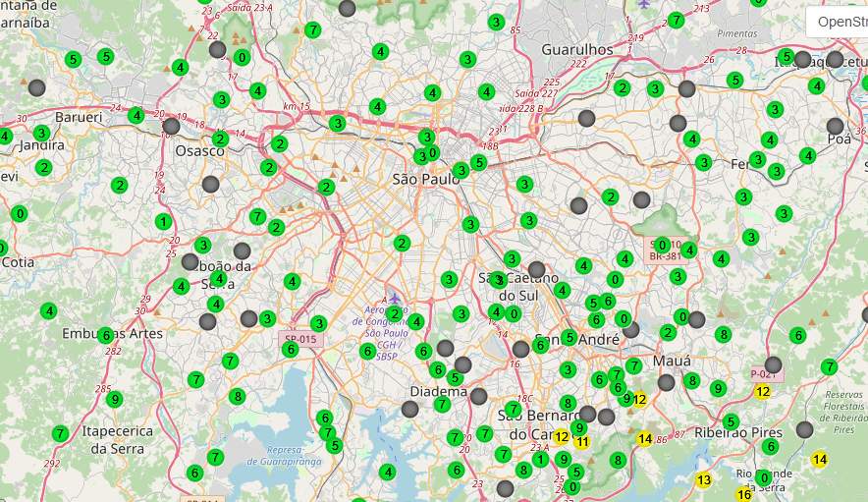Click gray marker right of Diadema label
This screenshot has width=868, height=502.
click(479, 396)
